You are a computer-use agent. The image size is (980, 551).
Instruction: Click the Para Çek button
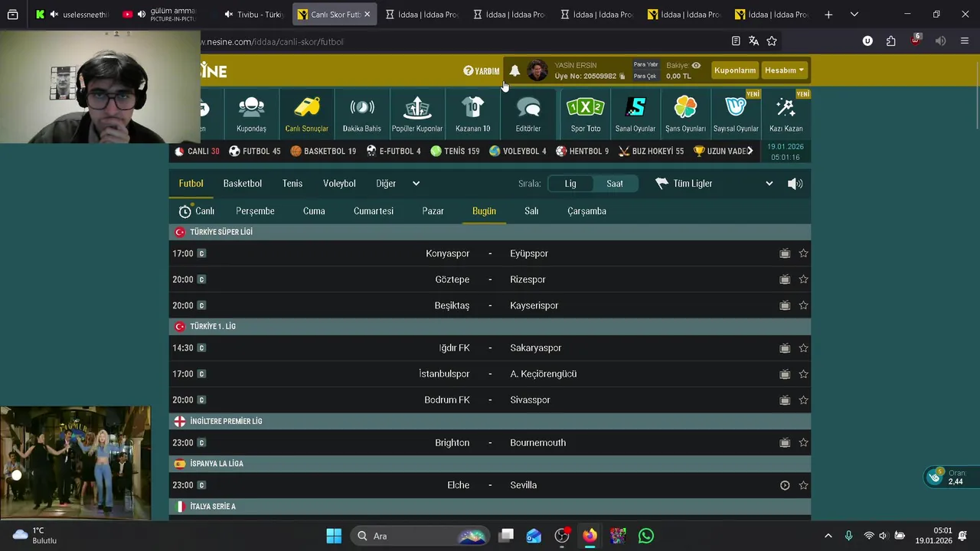pyautogui.click(x=645, y=77)
